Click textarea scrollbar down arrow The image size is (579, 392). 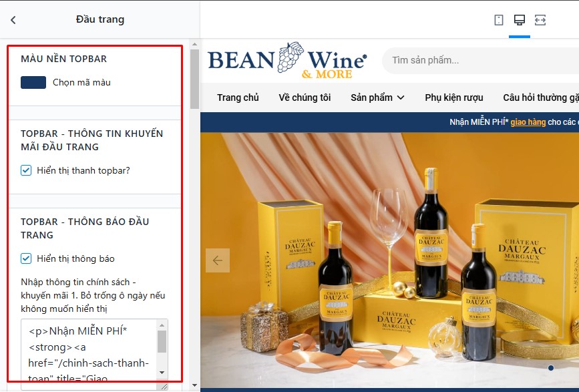point(162,373)
